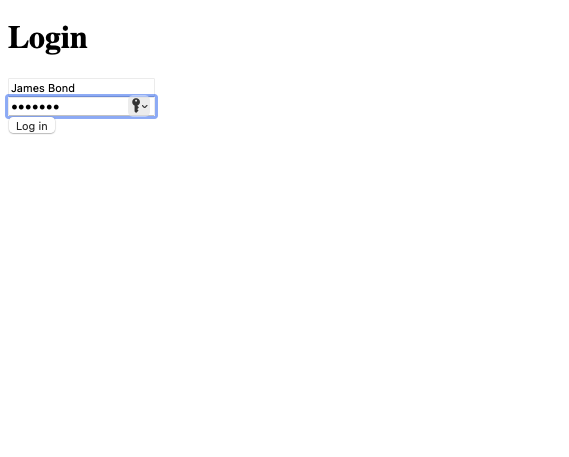Open the saved passwords key menu
Image resolution: width=569 pixels, height=457 pixels.
click(139, 106)
